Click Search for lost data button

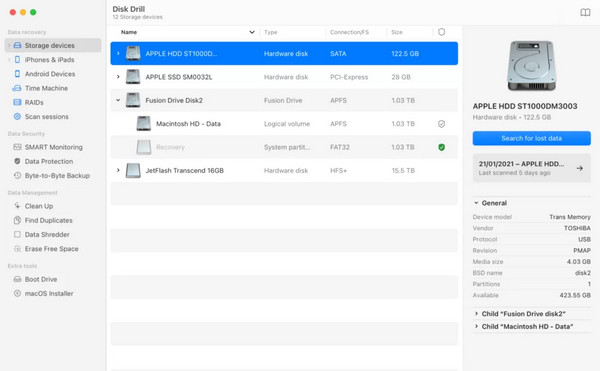click(x=532, y=138)
